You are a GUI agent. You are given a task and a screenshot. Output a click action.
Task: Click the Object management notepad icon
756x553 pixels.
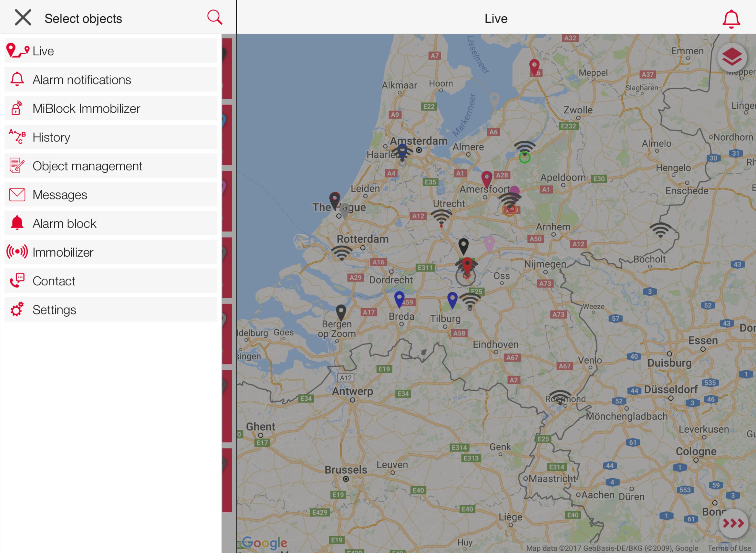(x=17, y=165)
